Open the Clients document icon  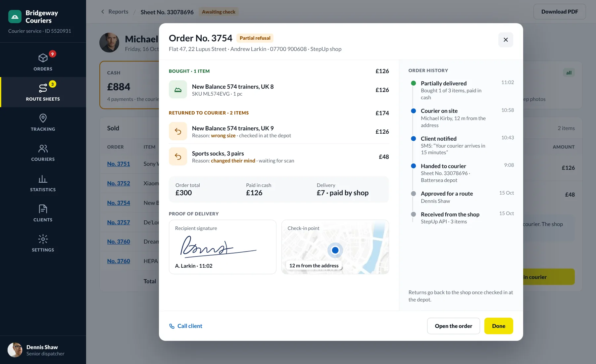pos(43,209)
